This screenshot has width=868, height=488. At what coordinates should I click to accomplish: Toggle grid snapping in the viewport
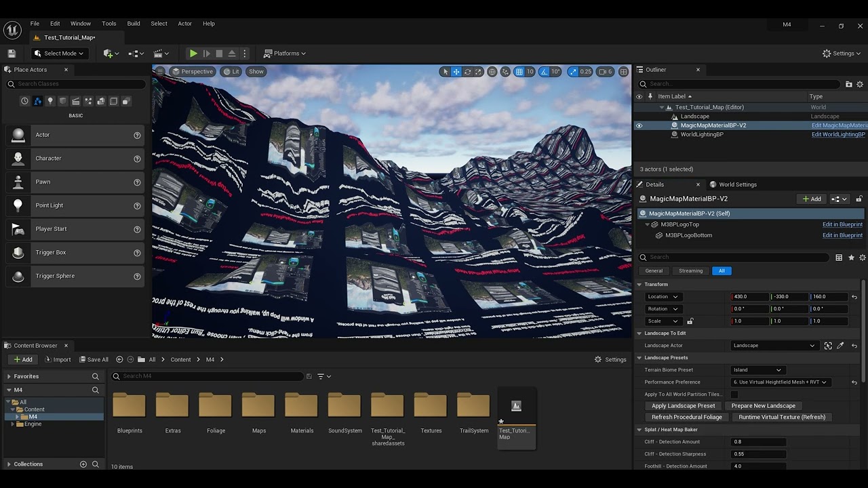[519, 72]
